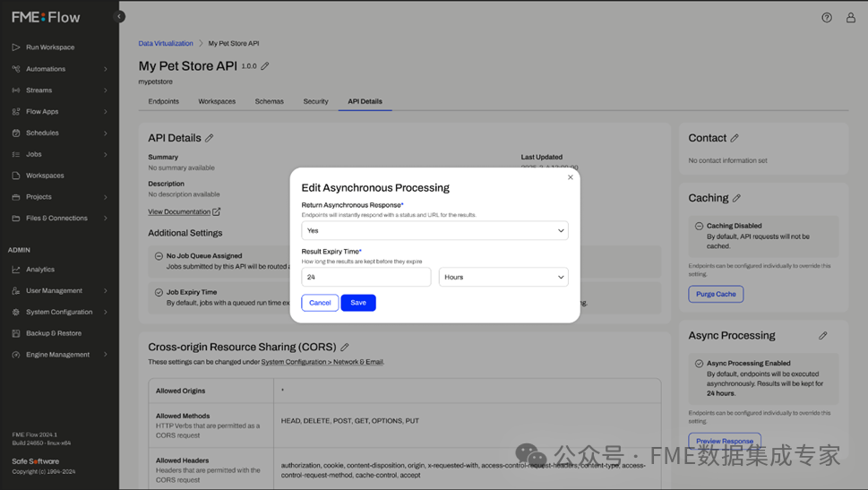Click the Purge Cache button

tap(716, 294)
